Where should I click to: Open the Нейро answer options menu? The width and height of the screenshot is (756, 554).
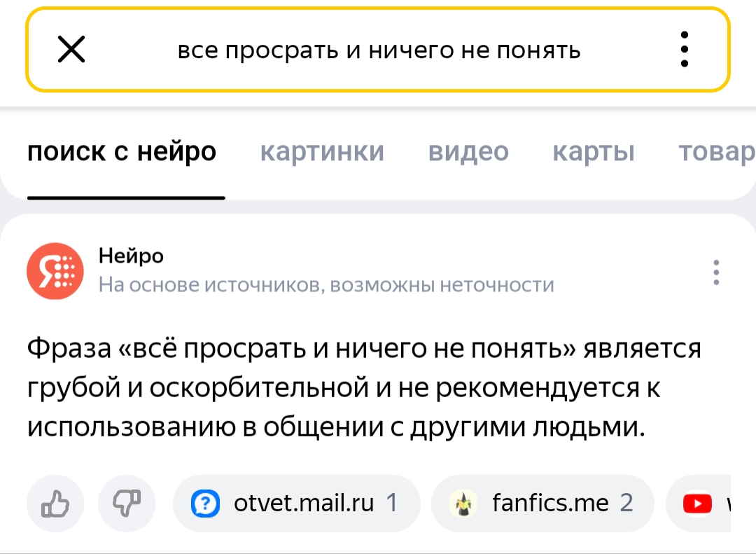tap(716, 272)
